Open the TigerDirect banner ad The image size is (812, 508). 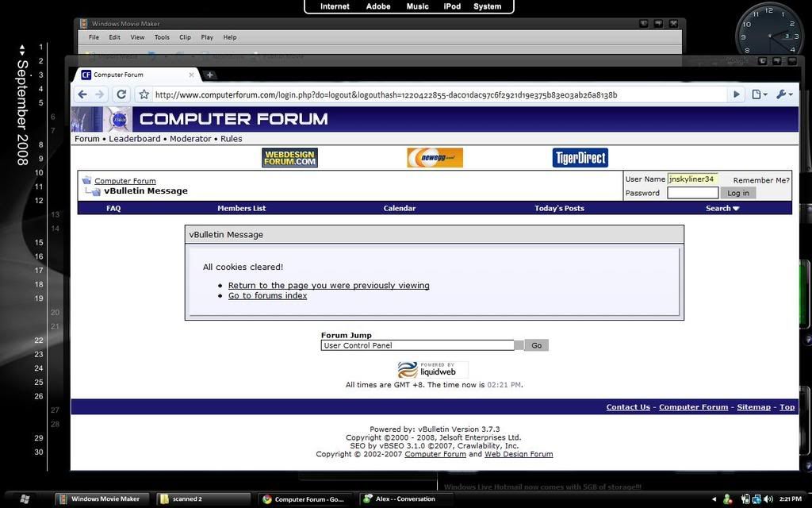pos(580,158)
